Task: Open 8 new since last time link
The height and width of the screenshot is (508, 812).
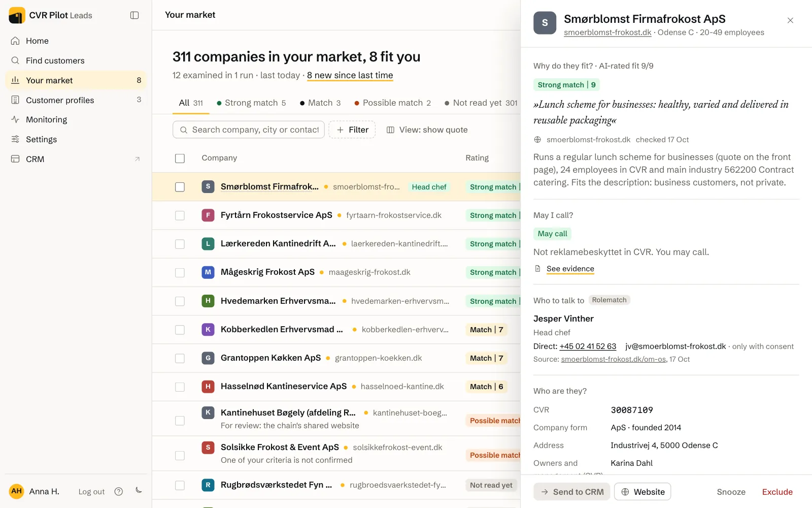Action: tap(350, 75)
